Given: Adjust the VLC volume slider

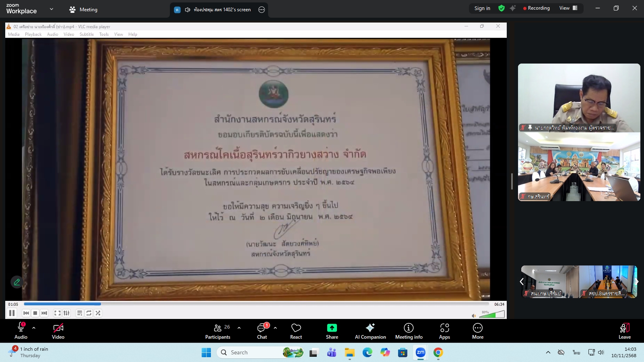Looking at the screenshot, I should (492, 314).
